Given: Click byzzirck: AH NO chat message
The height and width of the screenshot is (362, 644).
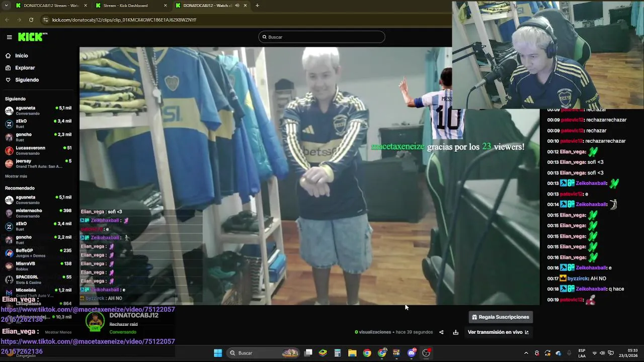Looking at the screenshot, I should [577, 279].
